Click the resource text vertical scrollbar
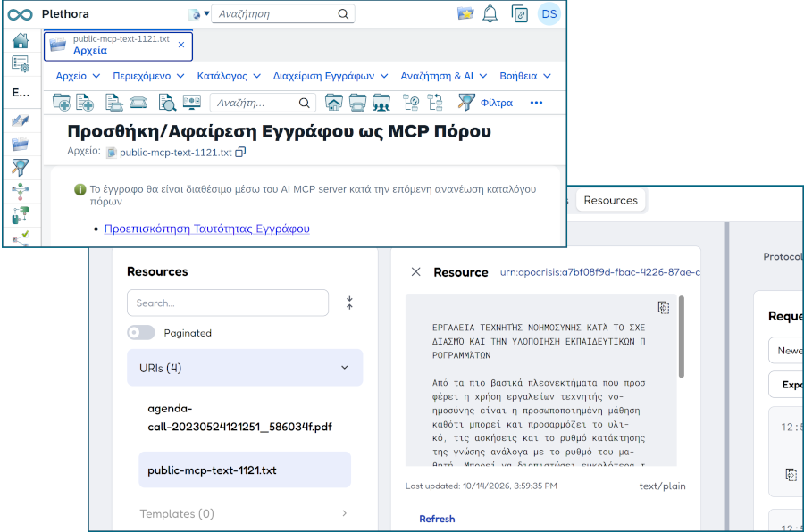 (x=682, y=337)
